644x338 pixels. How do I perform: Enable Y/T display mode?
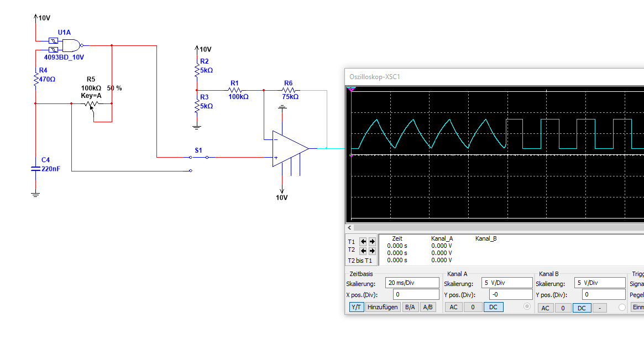click(357, 307)
